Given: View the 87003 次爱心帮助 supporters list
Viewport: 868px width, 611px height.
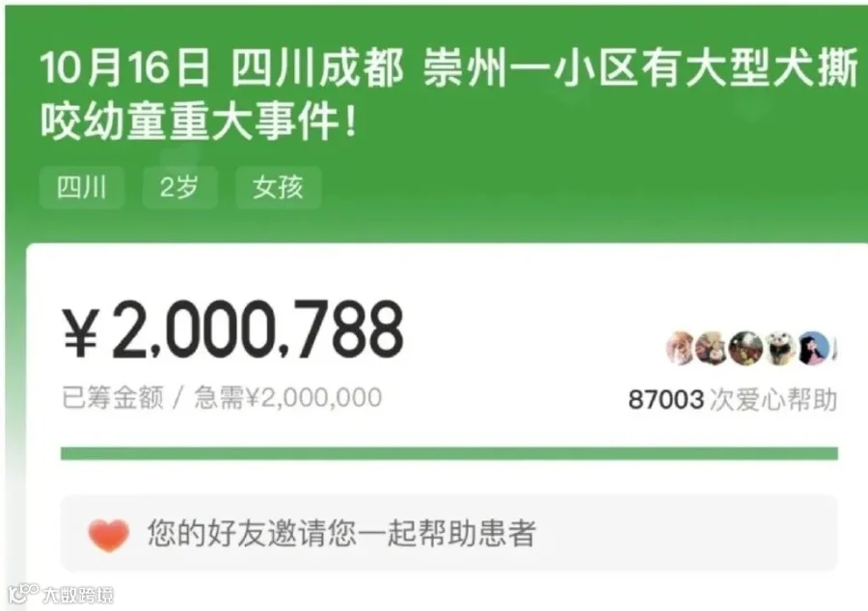Looking at the screenshot, I should [732, 399].
